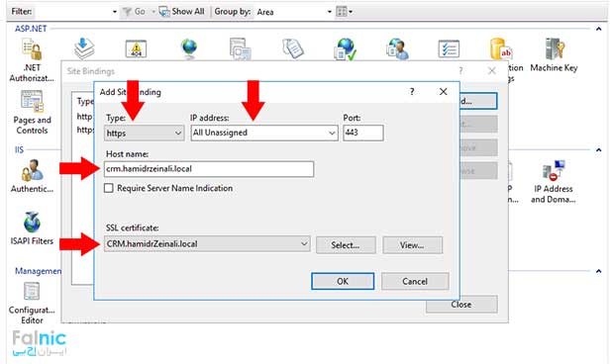Click the Site Bindings help question mark

tap(460, 71)
